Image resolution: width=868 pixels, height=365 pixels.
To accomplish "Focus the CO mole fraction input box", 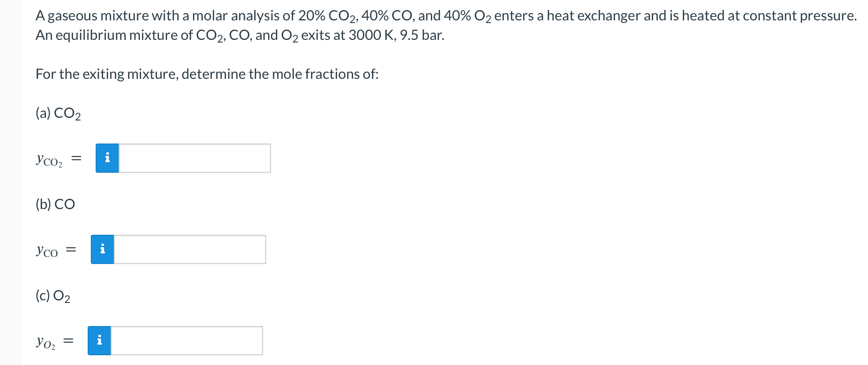I will click(190, 249).
